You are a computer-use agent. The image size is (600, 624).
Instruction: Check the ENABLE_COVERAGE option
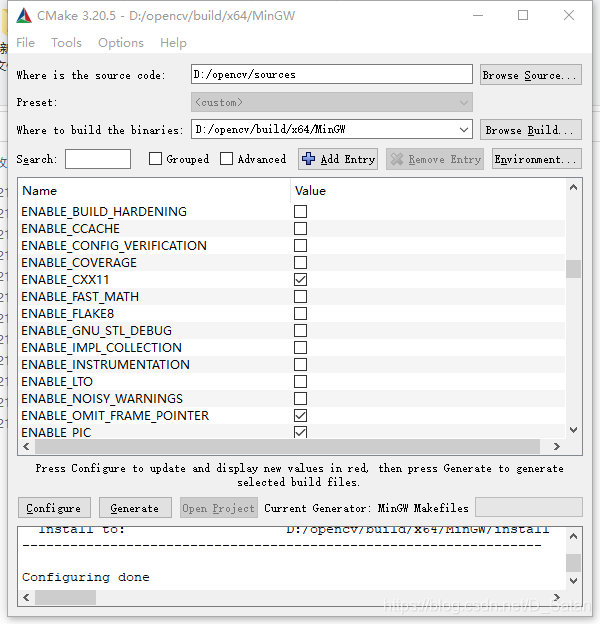300,263
